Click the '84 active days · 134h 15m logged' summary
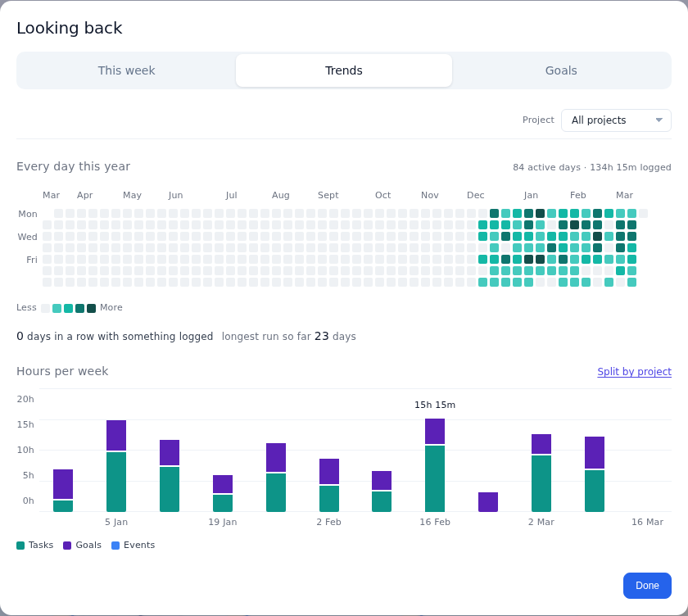The height and width of the screenshot is (616, 688). (x=592, y=167)
